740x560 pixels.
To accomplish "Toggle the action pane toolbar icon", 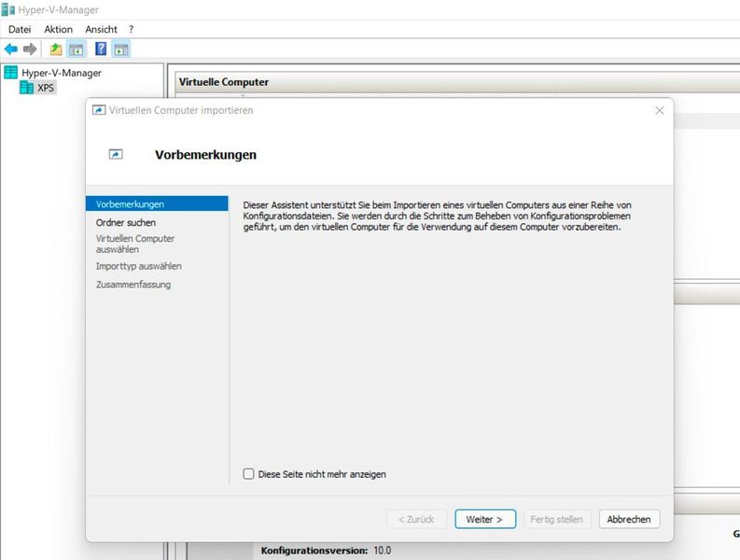I will pos(121,49).
